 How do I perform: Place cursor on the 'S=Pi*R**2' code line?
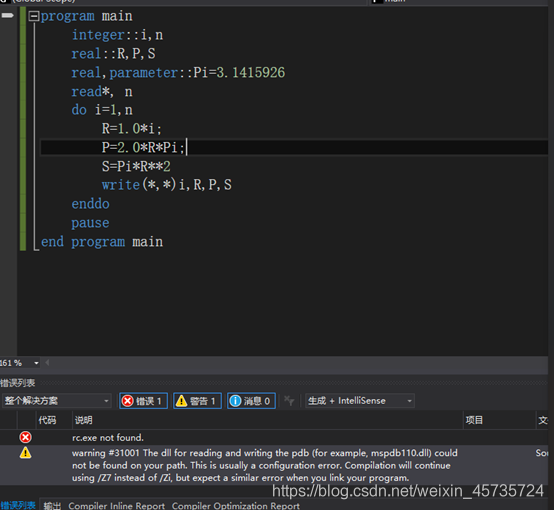[x=136, y=166]
